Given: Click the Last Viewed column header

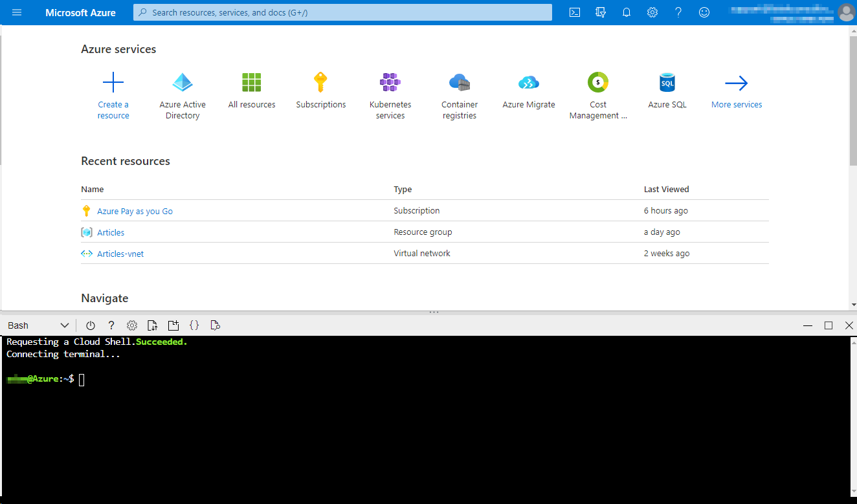Looking at the screenshot, I should (x=666, y=190).
